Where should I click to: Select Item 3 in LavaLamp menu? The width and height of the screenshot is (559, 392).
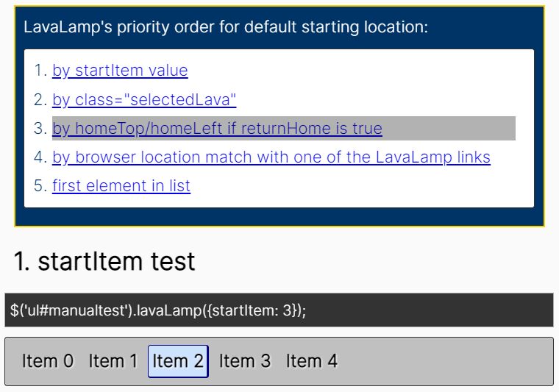[244, 361]
